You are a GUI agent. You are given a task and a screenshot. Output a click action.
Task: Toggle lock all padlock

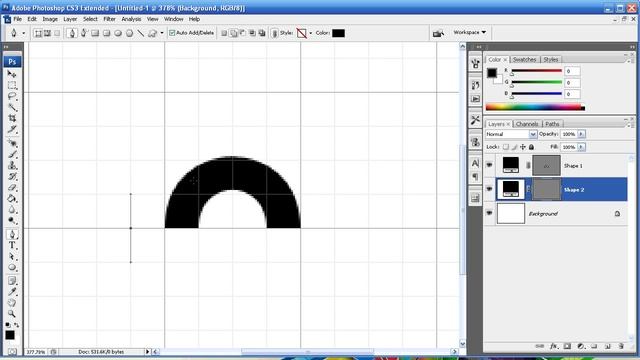click(531, 147)
